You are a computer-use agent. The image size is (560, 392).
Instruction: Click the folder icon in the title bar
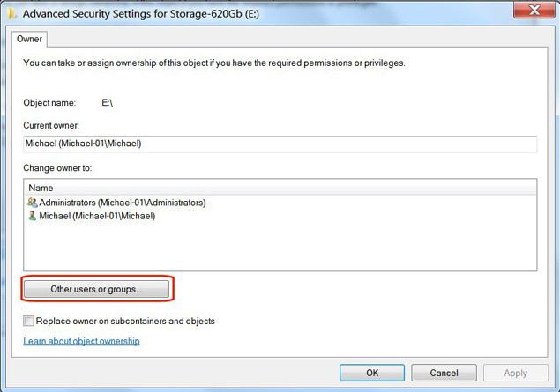pyautogui.click(x=11, y=12)
